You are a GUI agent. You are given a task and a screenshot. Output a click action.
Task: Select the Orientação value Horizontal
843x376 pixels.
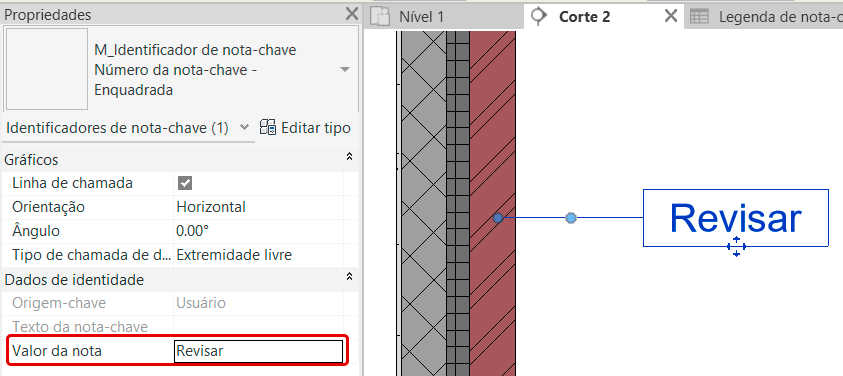click(211, 207)
